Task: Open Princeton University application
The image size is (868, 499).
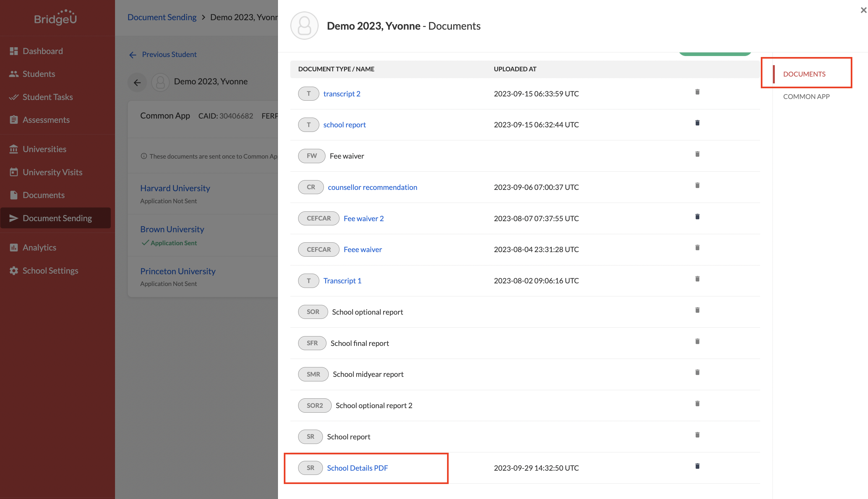Action: coord(178,271)
